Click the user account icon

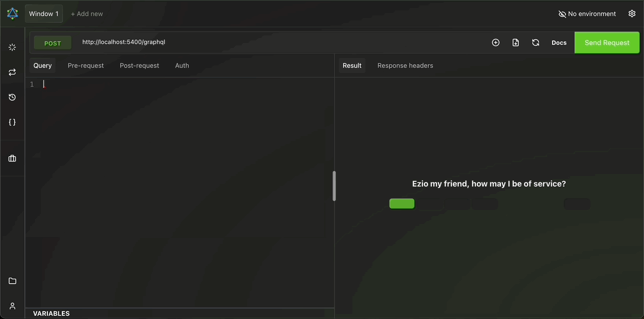[x=12, y=306]
